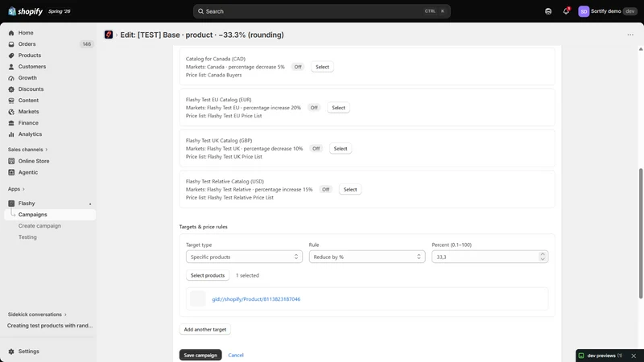The image size is (644, 362).
Task: Click the selected product thumbnail
Action: (x=197, y=298)
